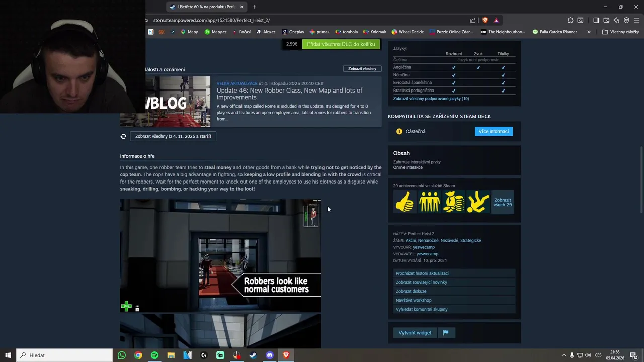
Task: Open Spotify from the taskbar
Action: (154, 355)
